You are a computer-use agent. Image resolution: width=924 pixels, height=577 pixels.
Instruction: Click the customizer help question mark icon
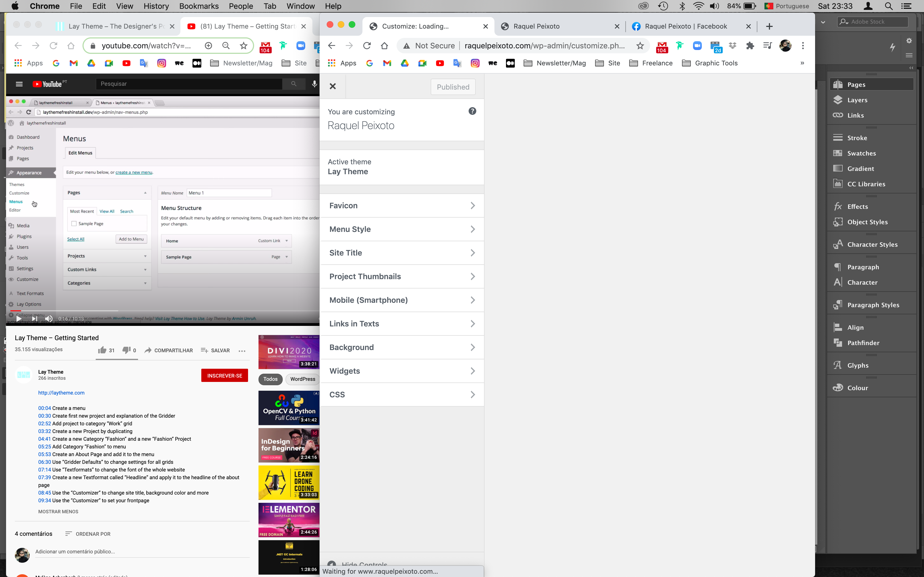[x=472, y=111]
